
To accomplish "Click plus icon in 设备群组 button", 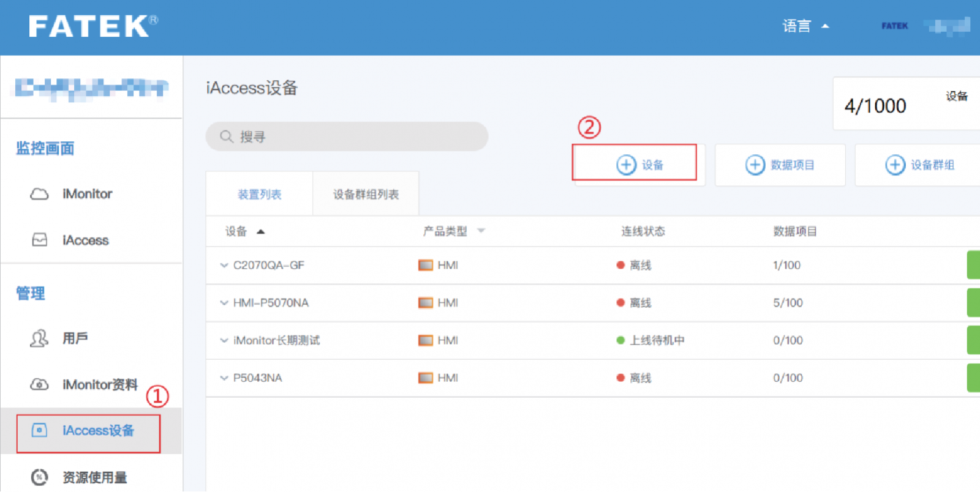I will (x=895, y=165).
